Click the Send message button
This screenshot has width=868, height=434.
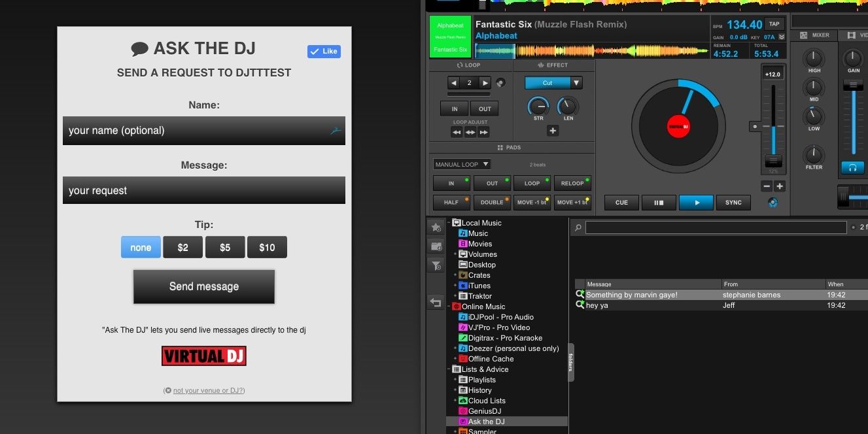[x=203, y=286]
